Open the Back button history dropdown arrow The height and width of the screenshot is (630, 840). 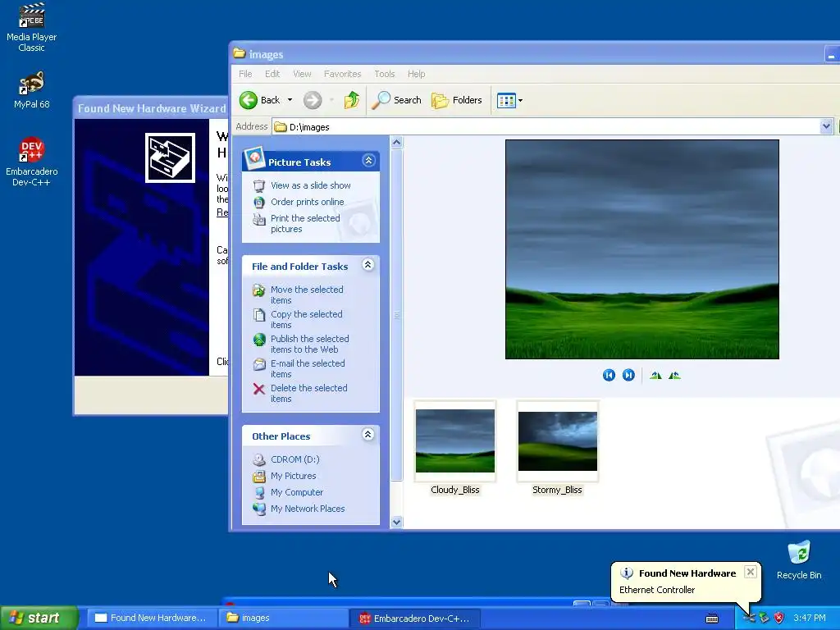tap(290, 100)
